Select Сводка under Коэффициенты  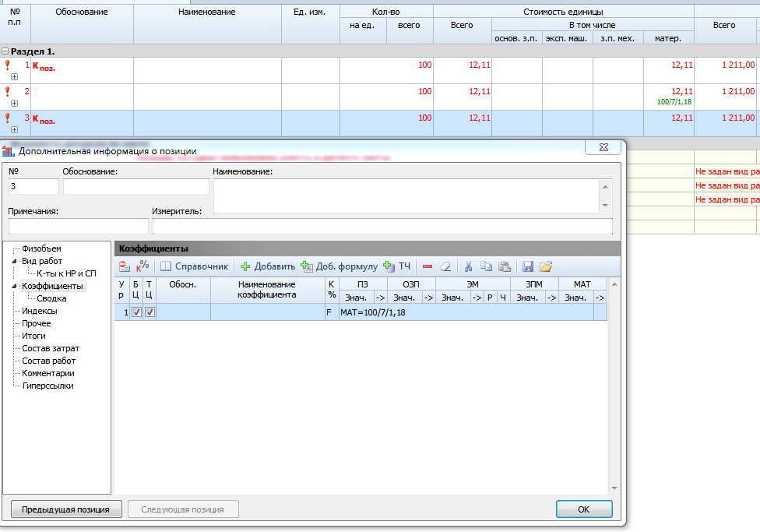(x=51, y=299)
